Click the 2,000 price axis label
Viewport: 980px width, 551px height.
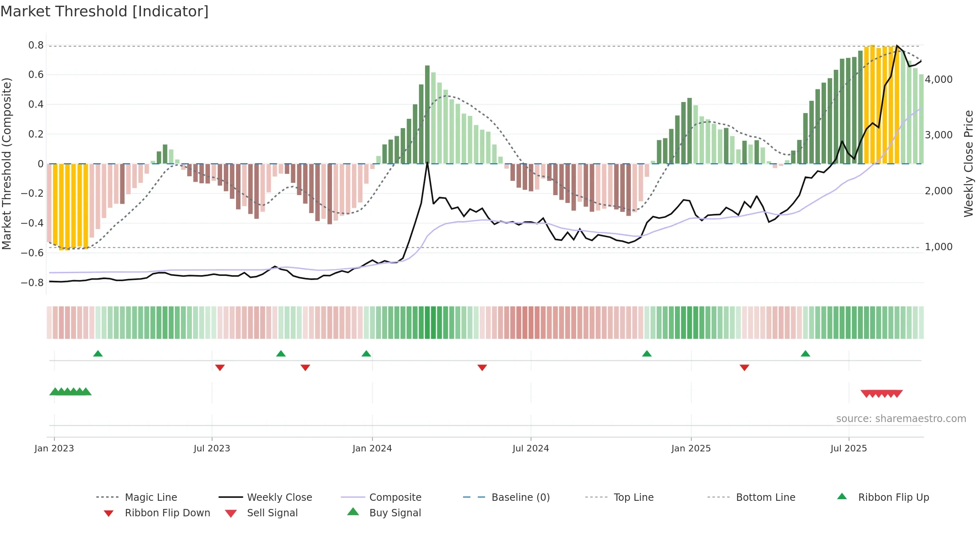pos(939,191)
